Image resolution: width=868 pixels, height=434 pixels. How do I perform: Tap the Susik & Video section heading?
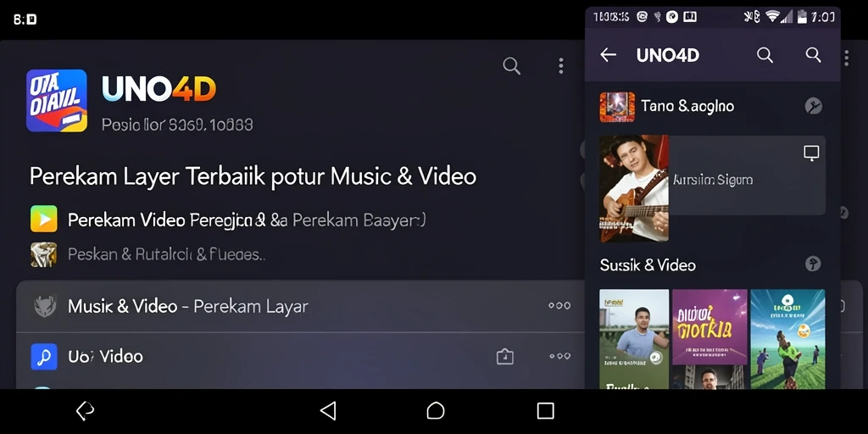[x=648, y=265]
